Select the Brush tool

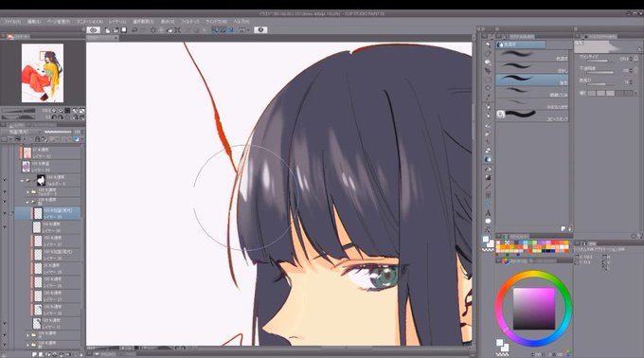pyautogui.click(x=488, y=124)
